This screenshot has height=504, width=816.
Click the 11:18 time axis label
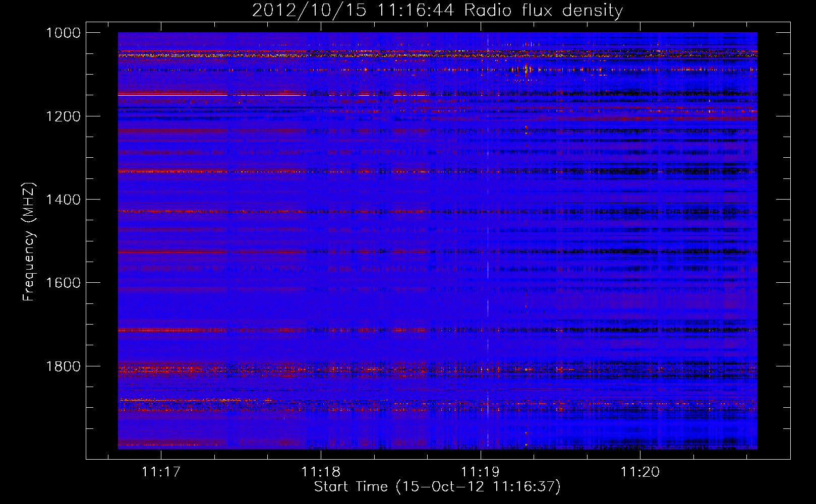tap(321, 472)
